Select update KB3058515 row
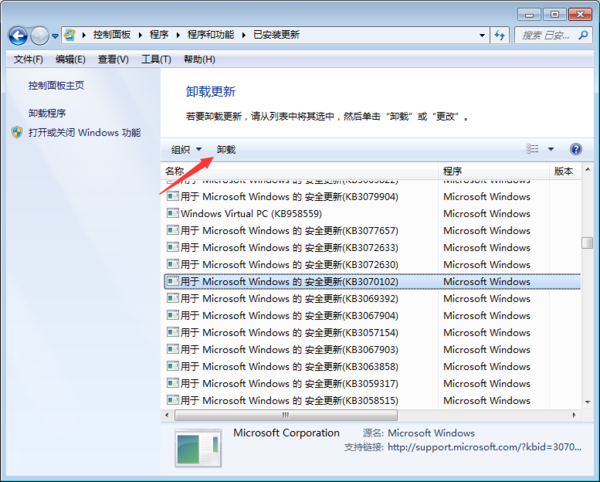 (x=372, y=401)
